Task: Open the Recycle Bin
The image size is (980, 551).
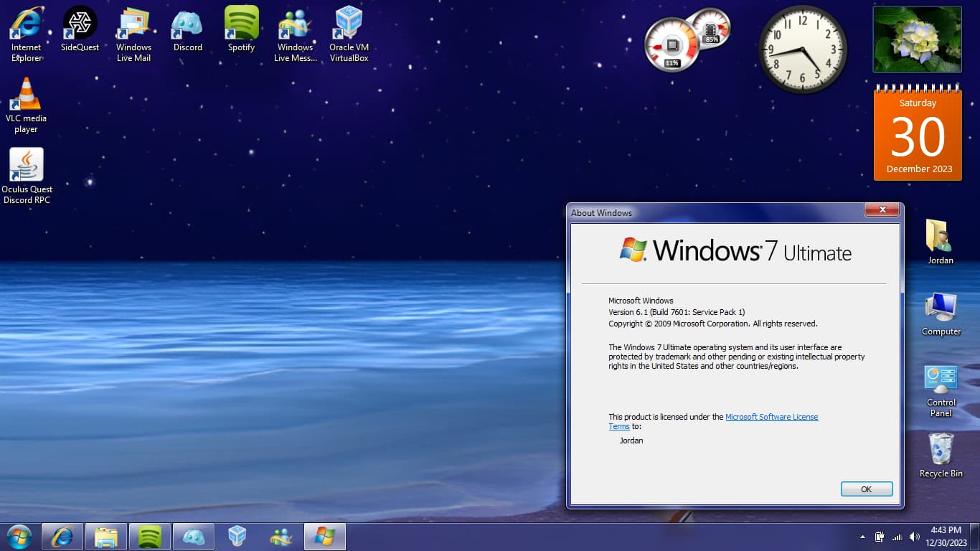Action: (x=941, y=455)
